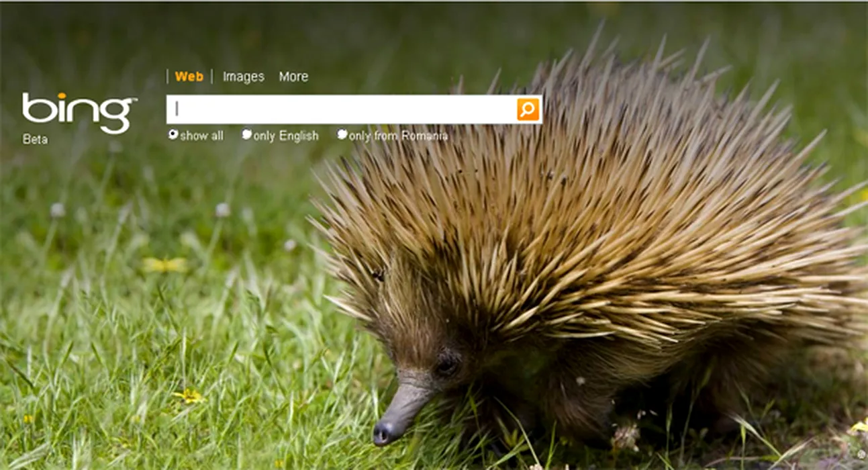Open the More menu
The width and height of the screenshot is (868, 470).
coord(293,77)
